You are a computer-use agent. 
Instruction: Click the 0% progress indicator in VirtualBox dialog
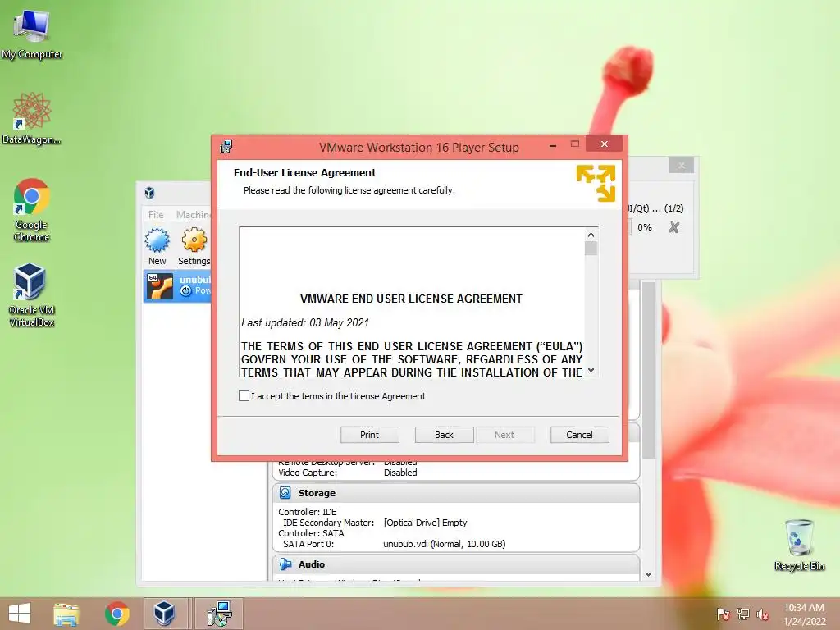click(645, 227)
